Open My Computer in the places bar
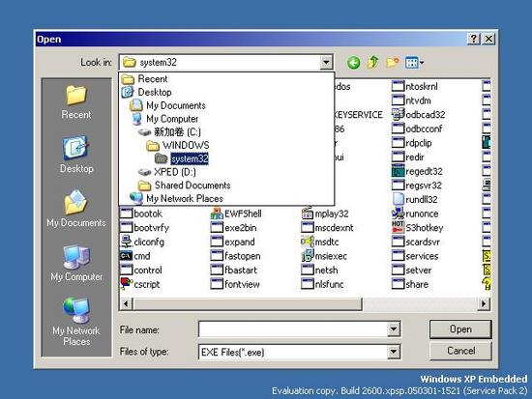The height and width of the screenshot is (399, 532). coord(76,263)
